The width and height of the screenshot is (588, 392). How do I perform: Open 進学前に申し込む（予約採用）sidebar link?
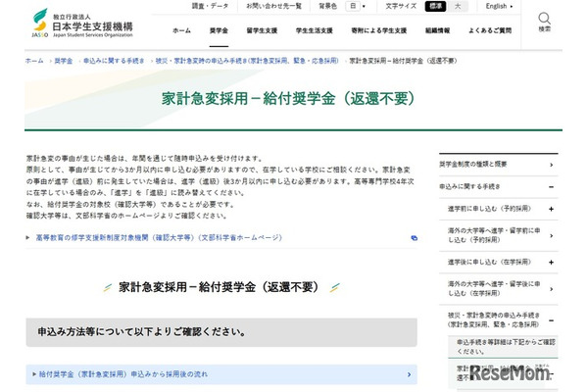pyautogui.click(x=489, y=208)
